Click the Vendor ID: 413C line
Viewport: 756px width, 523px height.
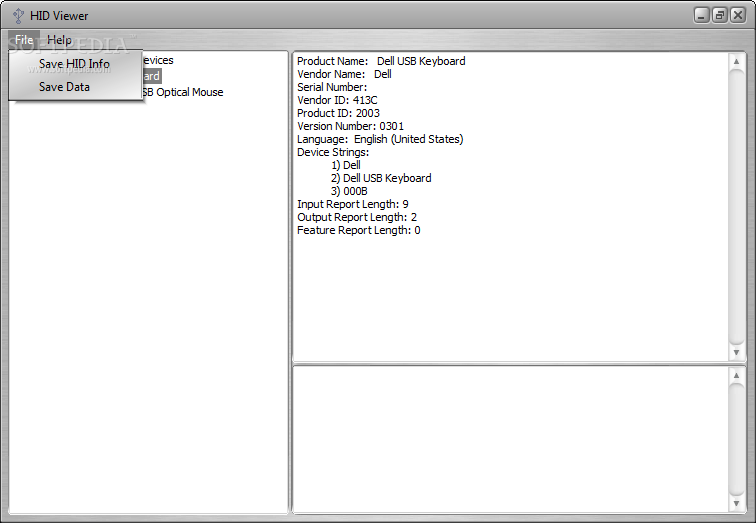click(337, 100)
